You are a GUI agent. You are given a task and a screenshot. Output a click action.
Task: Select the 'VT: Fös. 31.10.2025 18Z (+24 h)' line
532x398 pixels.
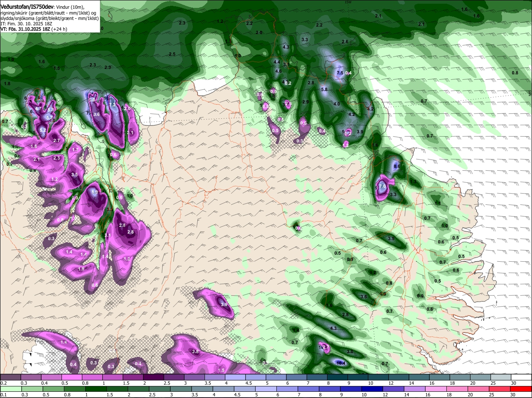click(x=34, y=29)
